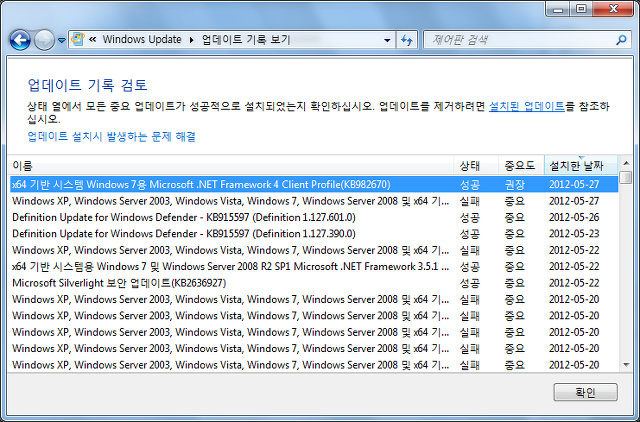Open the 설치된 업데이트 link
This screenshot has height=422, width=640.
[x=527, y=107]
